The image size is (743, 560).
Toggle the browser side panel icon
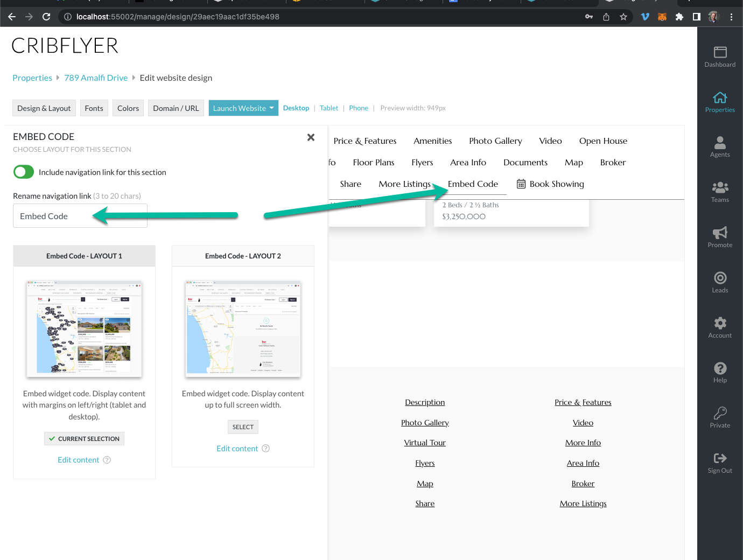(697, 17)
